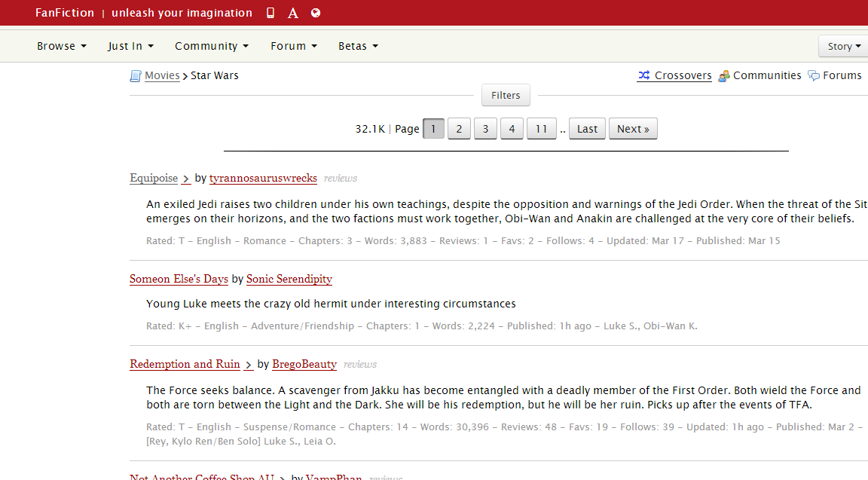Image resolution: width=868 pixels, height=480 pixels.
Task: Click the Crossovers shuffle icon
Action: tap(644, 75)
